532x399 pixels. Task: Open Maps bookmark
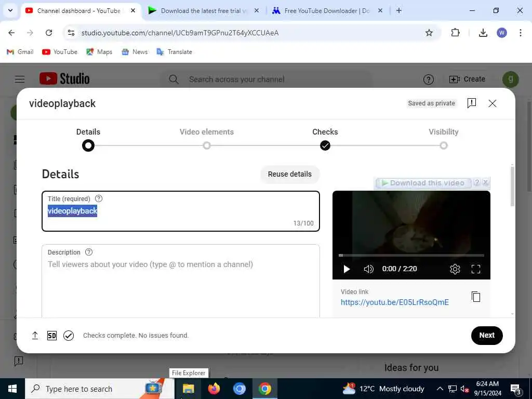coord(99,52)
